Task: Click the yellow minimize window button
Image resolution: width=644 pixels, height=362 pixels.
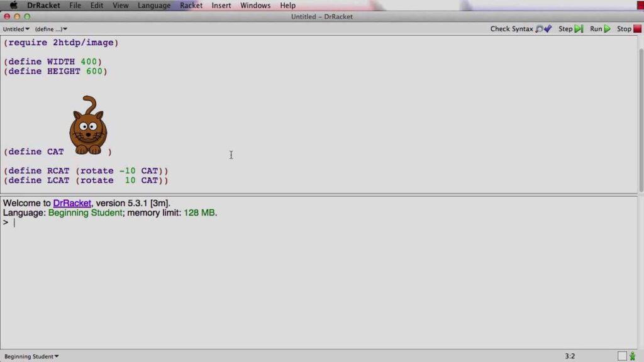Action: pyautogui.click(x=17, y=16)
